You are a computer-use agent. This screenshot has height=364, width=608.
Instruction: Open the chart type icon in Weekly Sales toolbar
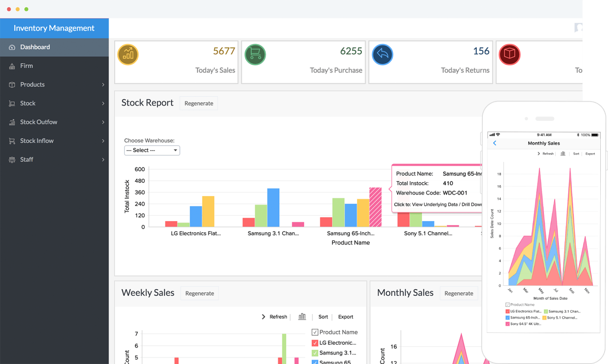click(x=302, y=317)
